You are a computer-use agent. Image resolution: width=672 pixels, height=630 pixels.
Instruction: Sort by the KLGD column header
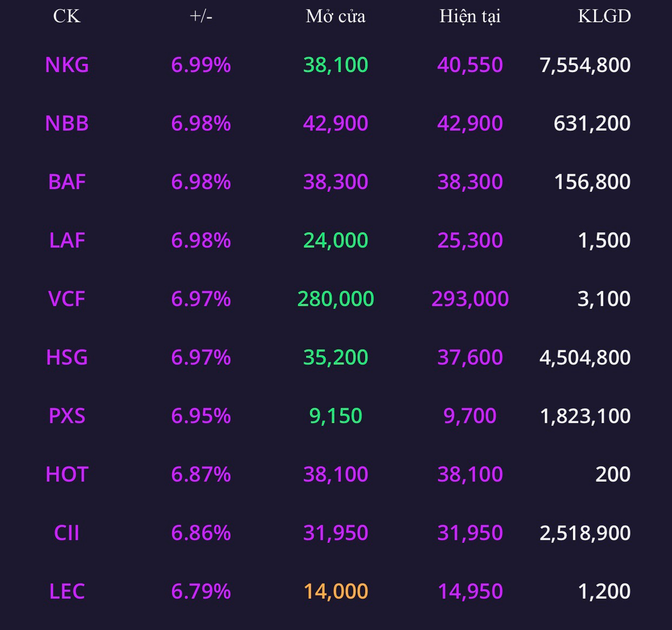[604, 16]
